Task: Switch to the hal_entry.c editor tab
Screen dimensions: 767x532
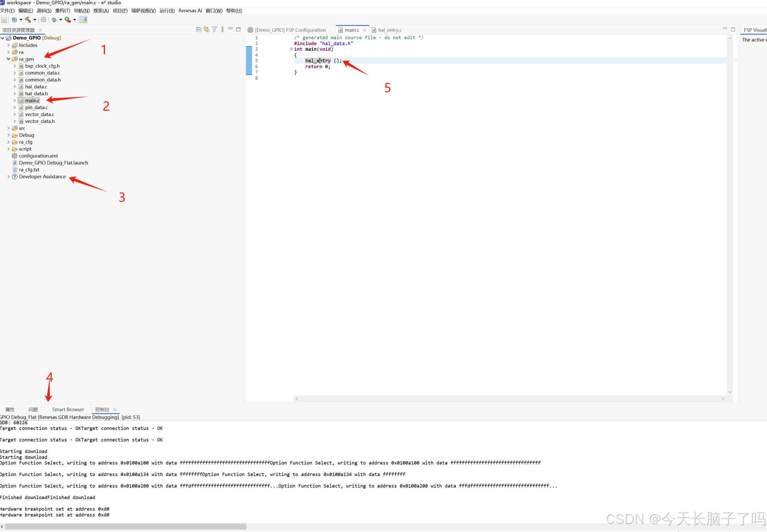Action: [389, 30]
